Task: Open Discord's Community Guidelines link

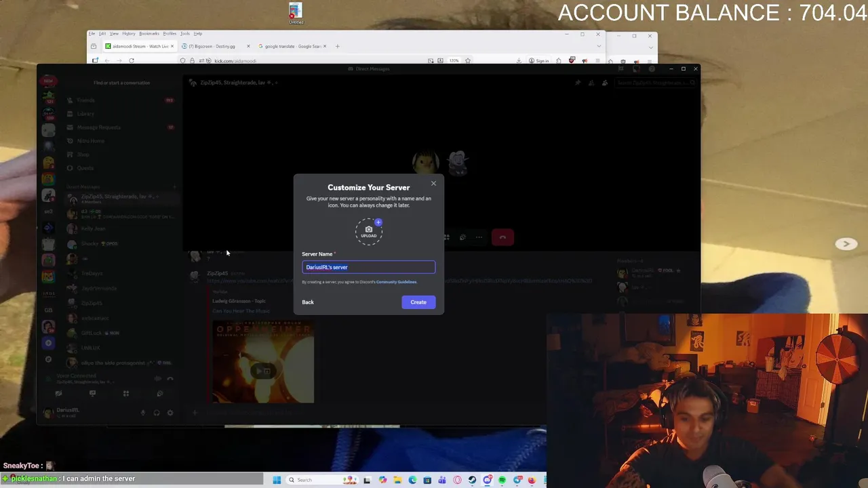Action: [396, 282]
